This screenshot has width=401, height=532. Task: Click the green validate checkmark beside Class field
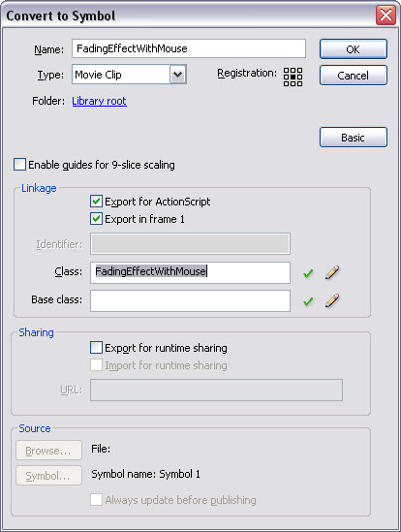308,273
